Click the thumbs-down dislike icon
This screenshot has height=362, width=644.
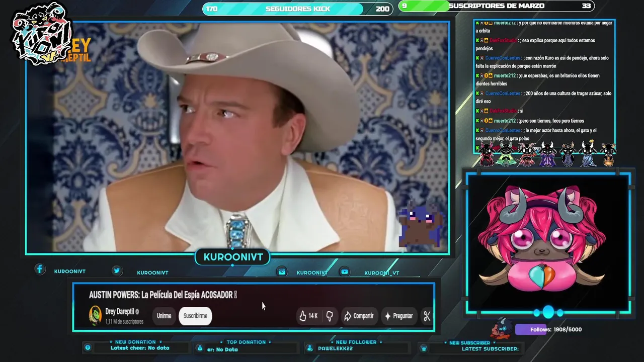330,316
